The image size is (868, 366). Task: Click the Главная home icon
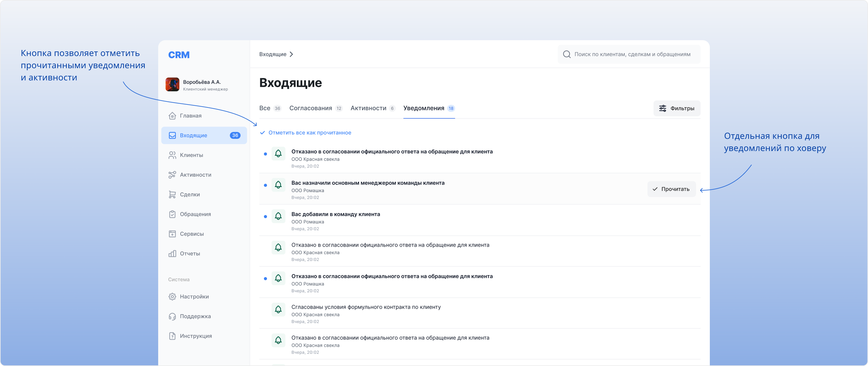[172, 116]
